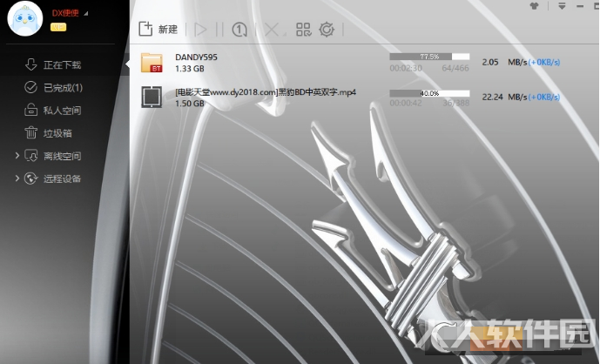Open the grid apps icon in toolbar
The height and width of the screenshot is (364, 600).
[x=304, y=30]
